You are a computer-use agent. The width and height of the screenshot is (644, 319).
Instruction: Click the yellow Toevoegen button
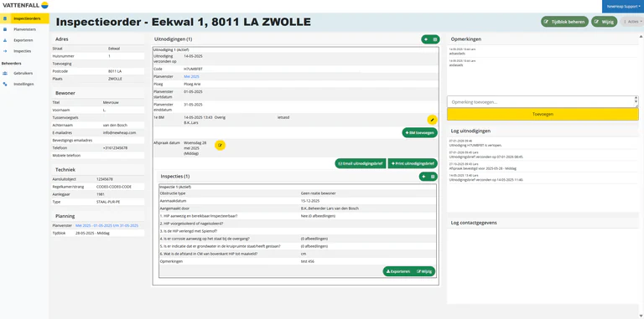click(543, 115)
